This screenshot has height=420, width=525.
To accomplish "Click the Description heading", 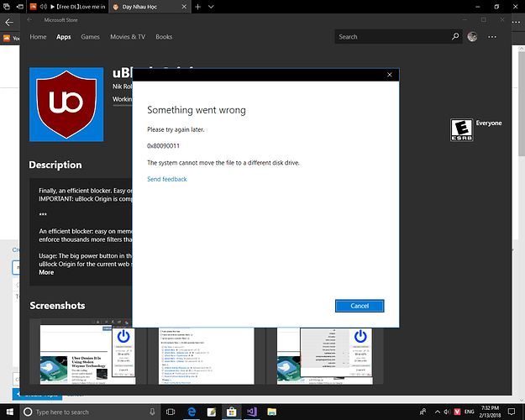I will [55, 165].
